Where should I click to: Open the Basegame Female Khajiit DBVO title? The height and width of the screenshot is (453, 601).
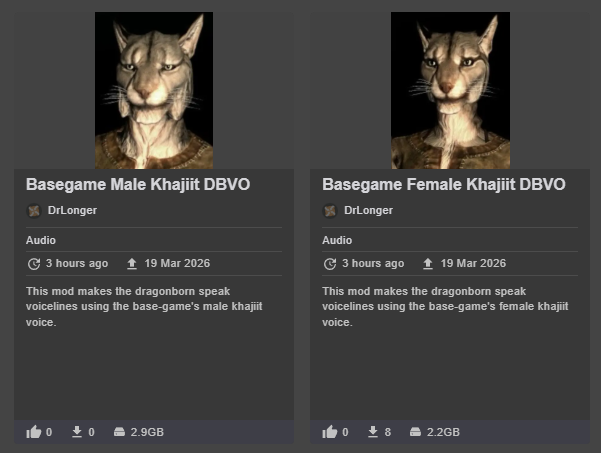pyautogui.click(x=444, y=185)
